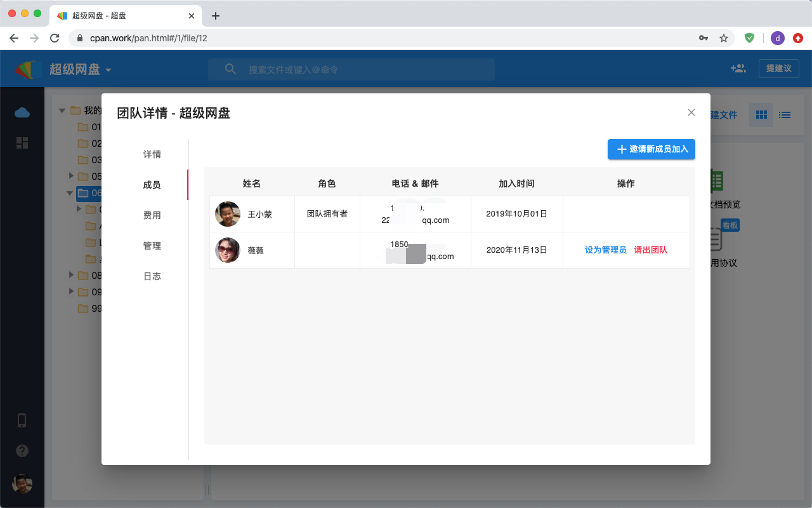Image resolution: width=812 pixels, height=508 pixels.
Task: Collapse the root folder tree triangle
Action: tap(62, 110)
